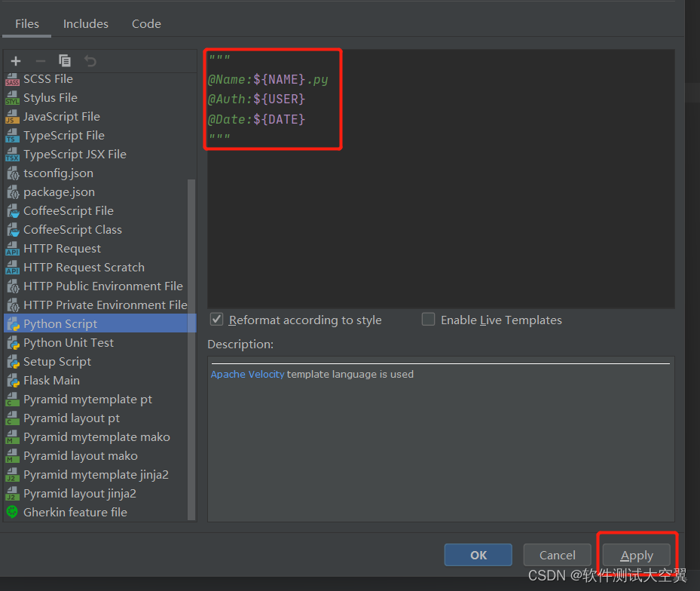Select the TypeScript File template icon
The image size is (700, 591).
[13, 136]
